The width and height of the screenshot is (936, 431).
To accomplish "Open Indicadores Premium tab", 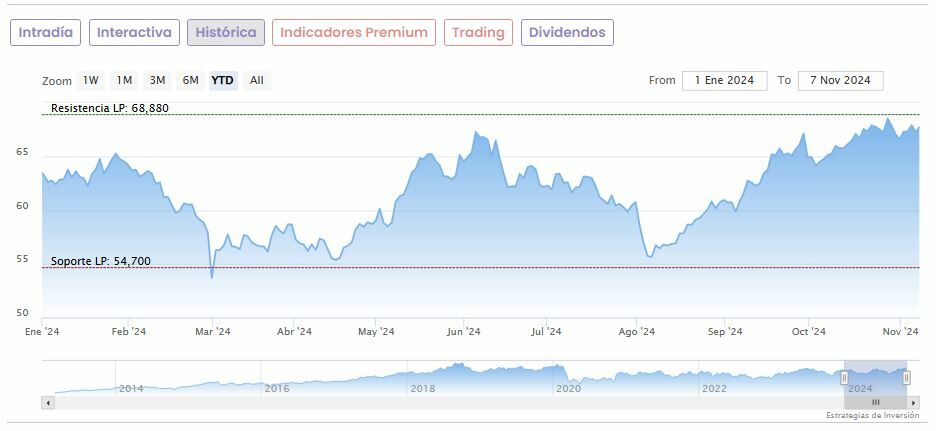I will click(354, 32).
